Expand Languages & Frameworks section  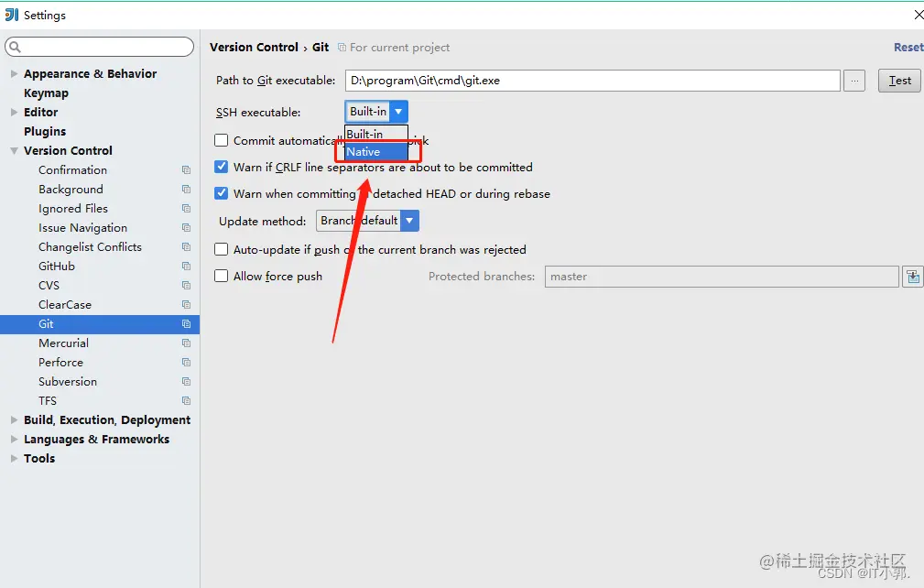click(x=14, y=439)
